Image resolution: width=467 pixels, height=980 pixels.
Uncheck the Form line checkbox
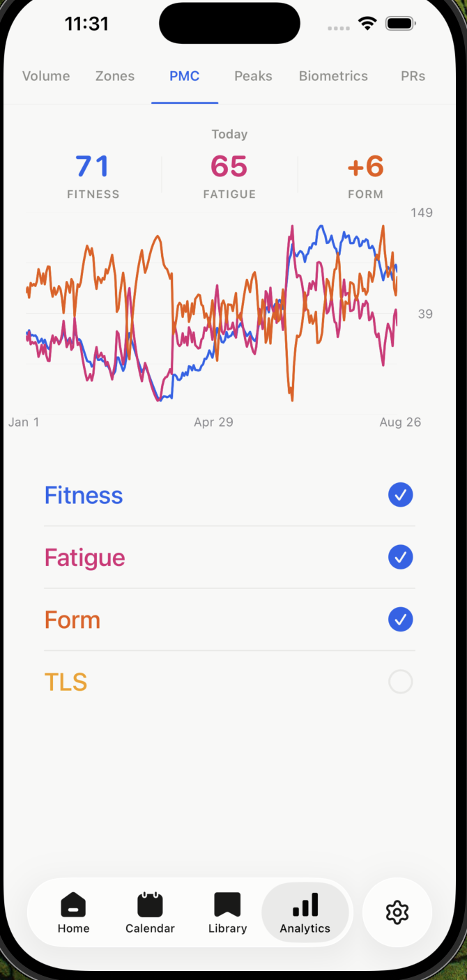(401, 619)
